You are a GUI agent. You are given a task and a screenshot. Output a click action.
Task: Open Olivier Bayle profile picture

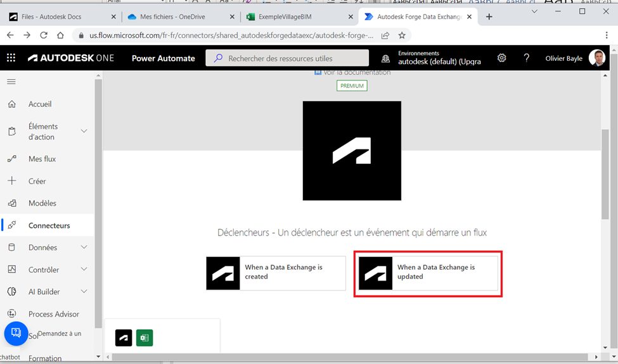(x=596, y=58)
